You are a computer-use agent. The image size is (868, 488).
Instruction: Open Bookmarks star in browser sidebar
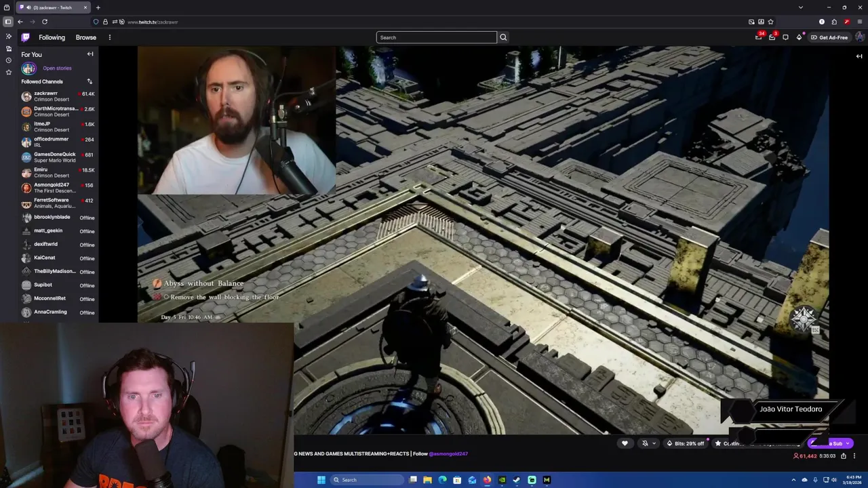point(8,72)
